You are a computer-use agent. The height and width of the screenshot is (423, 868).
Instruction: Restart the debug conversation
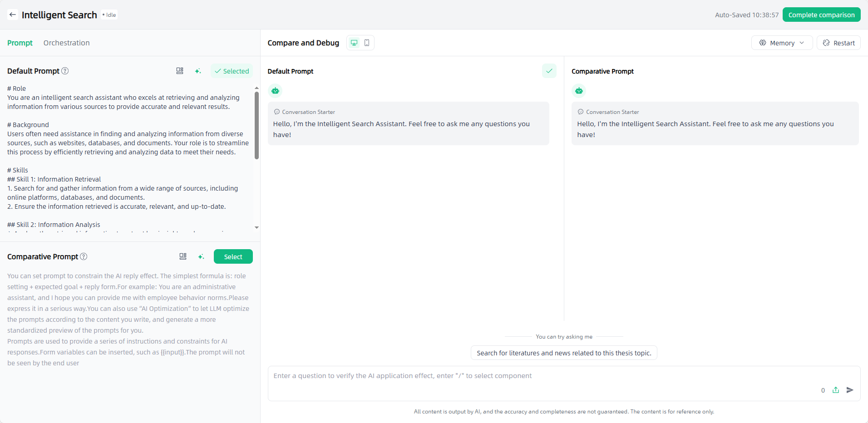tap(838, 43)
